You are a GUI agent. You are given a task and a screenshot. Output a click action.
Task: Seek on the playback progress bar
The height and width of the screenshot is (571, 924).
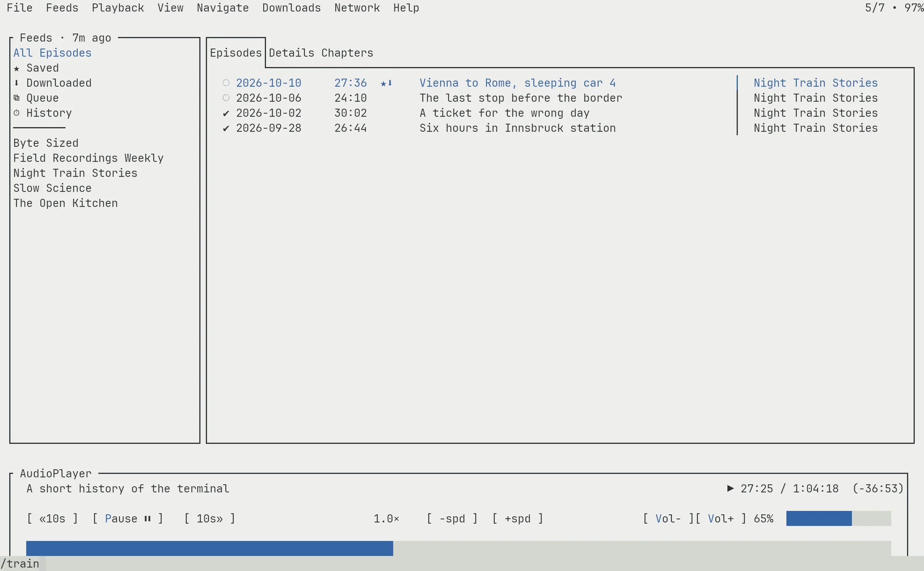coord(459,549)
